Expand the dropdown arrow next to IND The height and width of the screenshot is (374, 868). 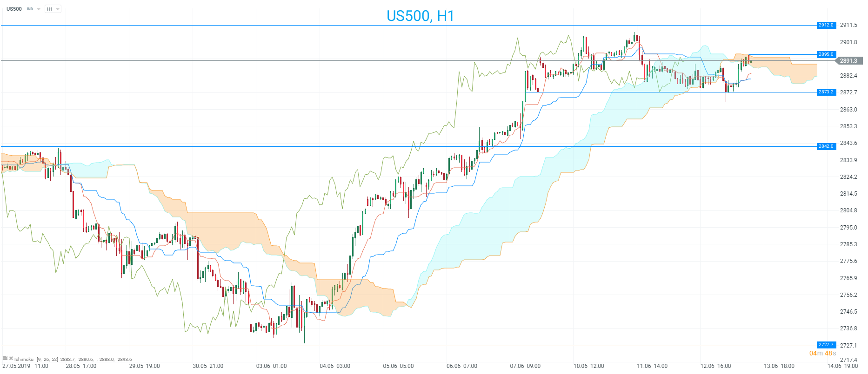click(39, 9)
